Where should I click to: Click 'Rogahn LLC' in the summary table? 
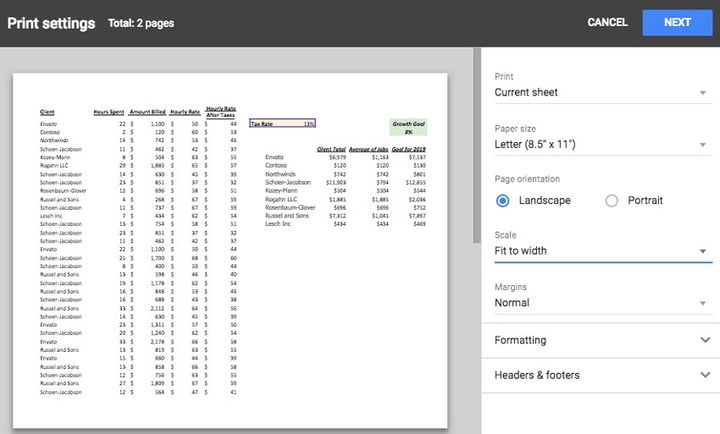[x=281, y=199]
